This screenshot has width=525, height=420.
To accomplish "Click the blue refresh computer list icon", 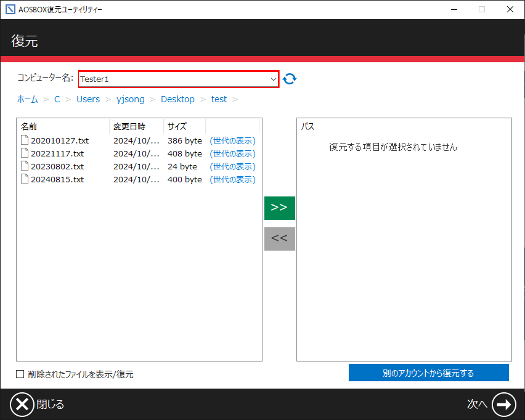I will pos(289,79).
